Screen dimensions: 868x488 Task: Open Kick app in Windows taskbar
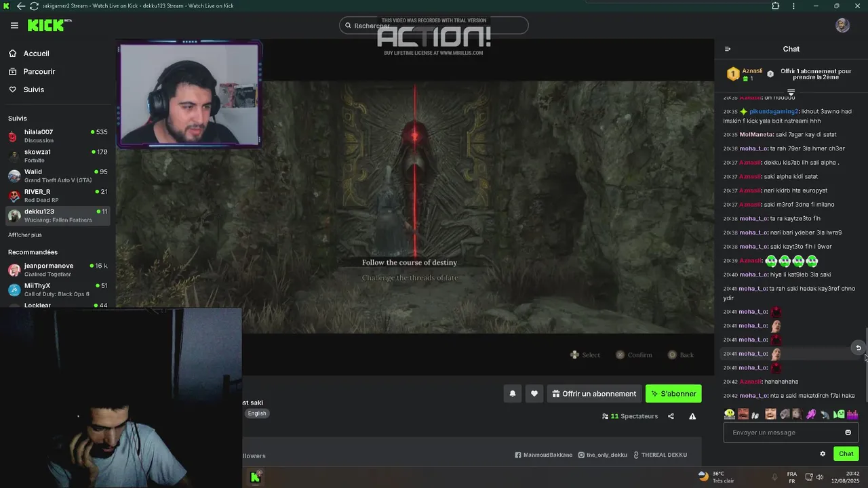coord(256,477)
